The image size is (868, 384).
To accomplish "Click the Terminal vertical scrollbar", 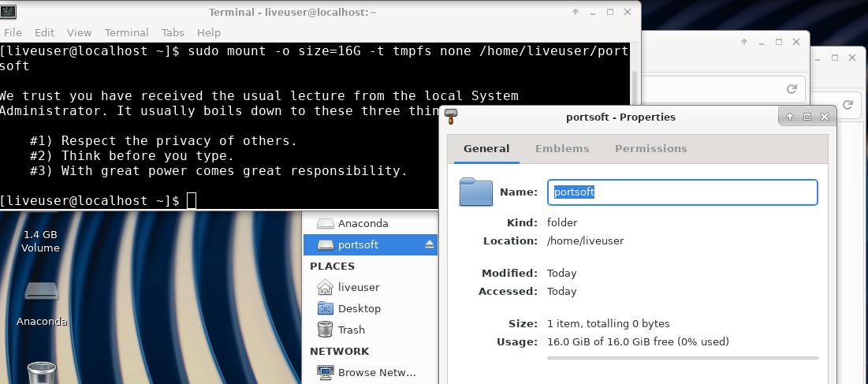I will click(635, 87).
